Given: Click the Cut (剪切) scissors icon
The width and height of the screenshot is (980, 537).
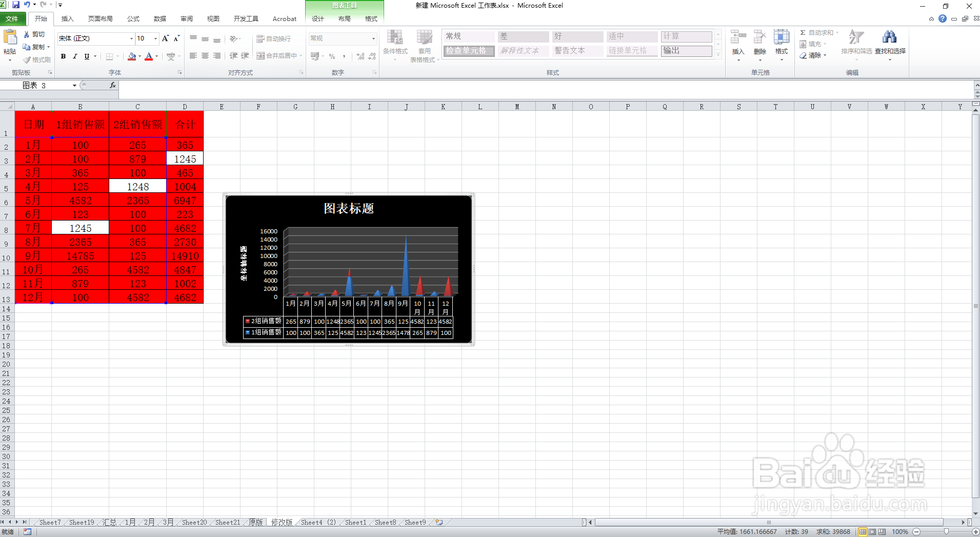Looking at the screenshot, I should point(27,34).
